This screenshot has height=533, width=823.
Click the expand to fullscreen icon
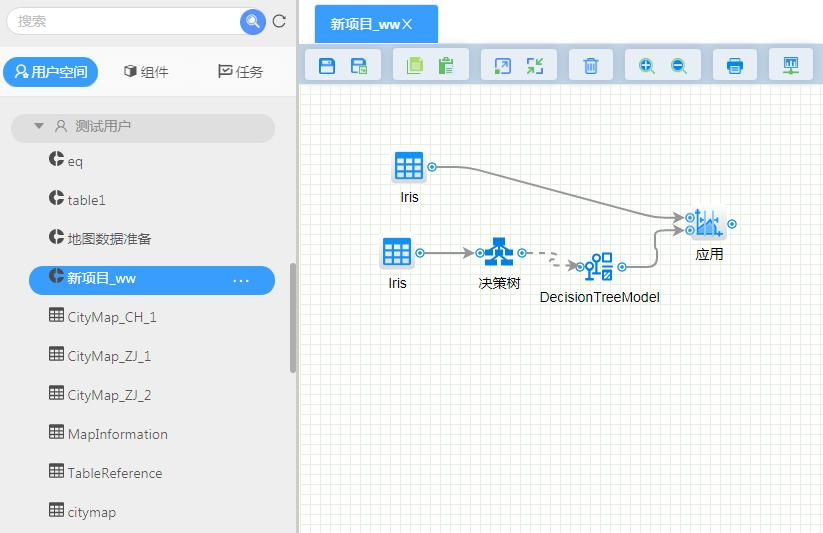[503, 66]
